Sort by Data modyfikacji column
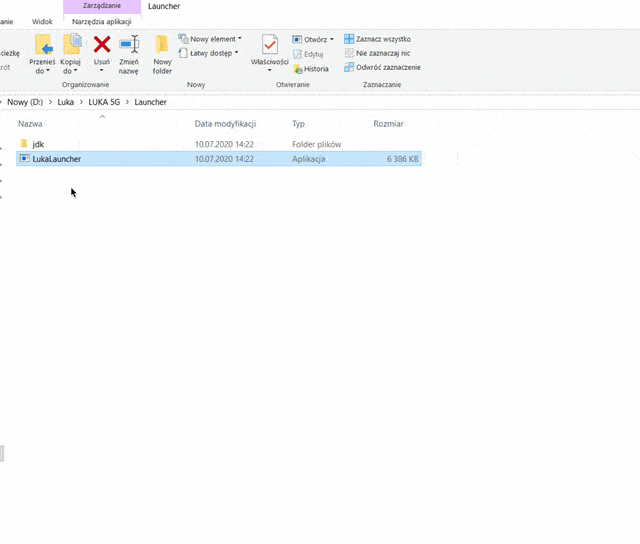640x544 pixels. point(225,124)
